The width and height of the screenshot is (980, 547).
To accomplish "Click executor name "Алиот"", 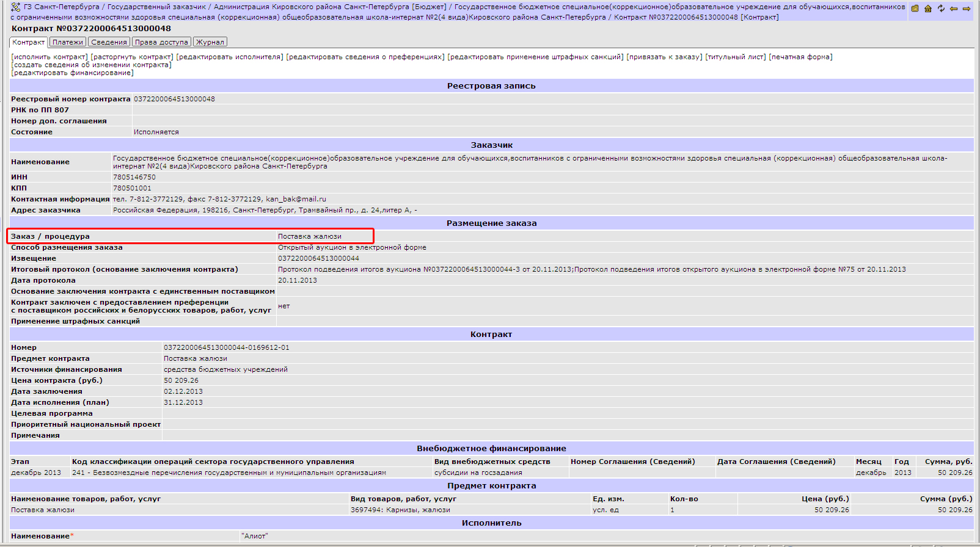I will click(254, 536).
